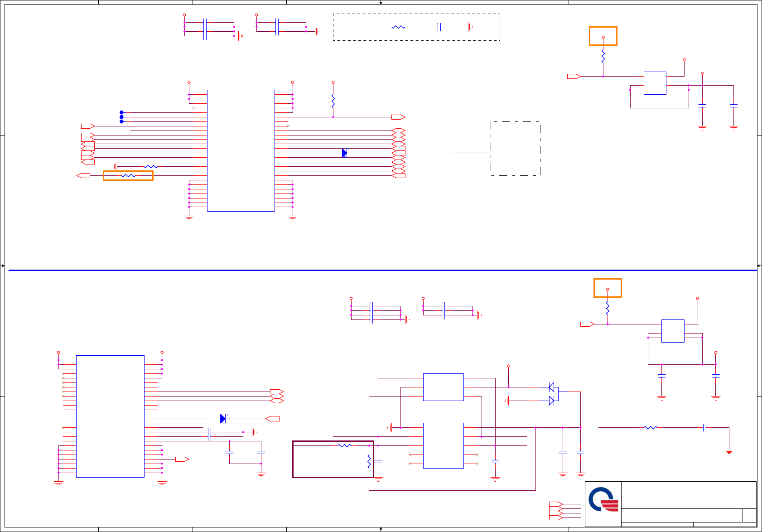Select the small IC block at top right
This screenshot has height=532, width=762.
click(655, 83)
